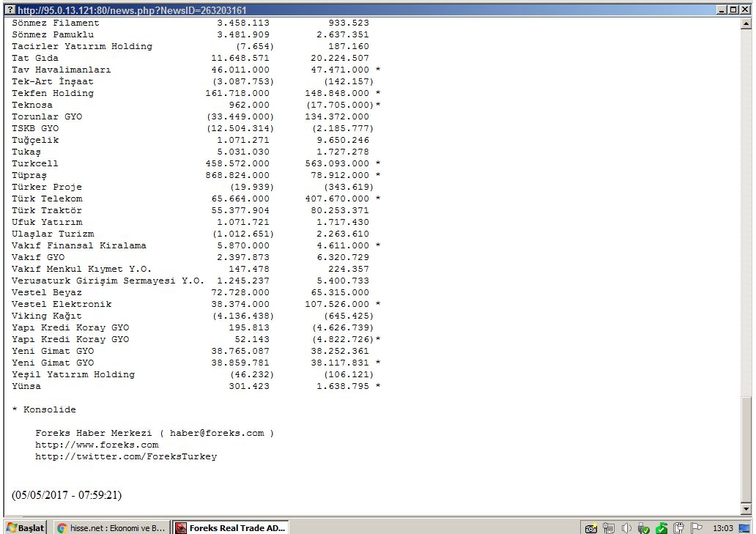Open the Başlat start menu

26,527
